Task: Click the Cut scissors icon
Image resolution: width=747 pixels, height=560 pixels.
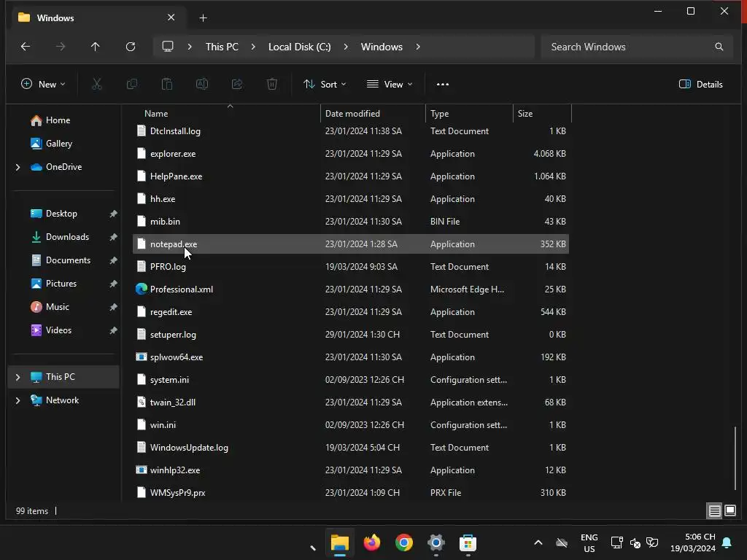Action: (x=97, y=85)
